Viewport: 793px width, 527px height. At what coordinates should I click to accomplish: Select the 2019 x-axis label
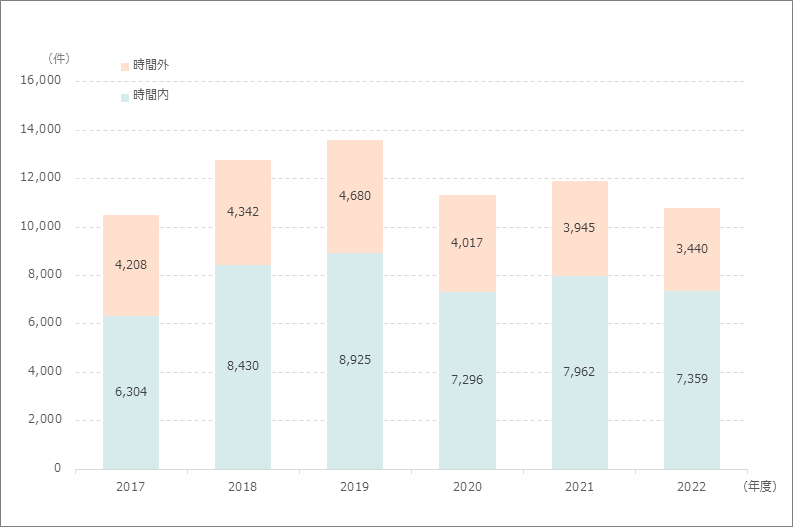[x=355, y=487]
